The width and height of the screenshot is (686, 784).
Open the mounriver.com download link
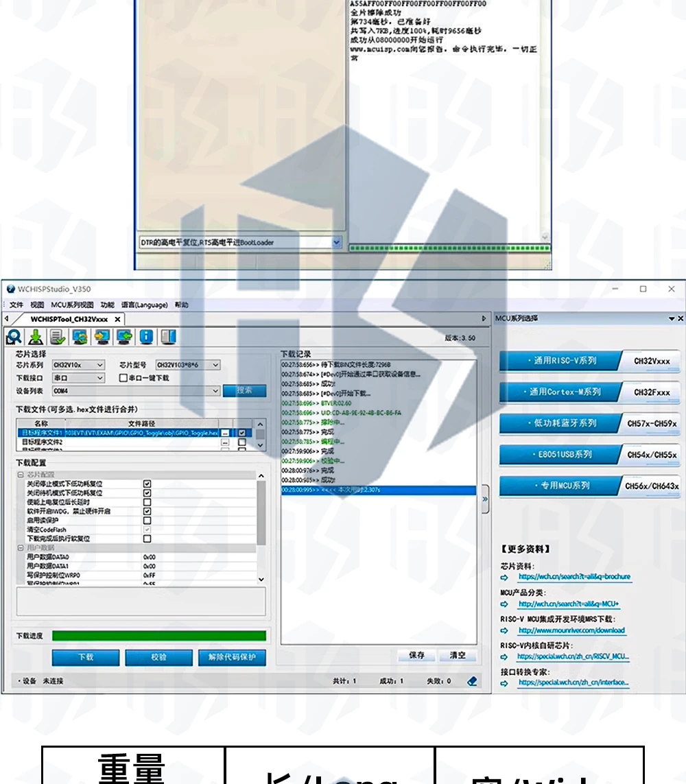pyautogui.click(x=571, y=630)
